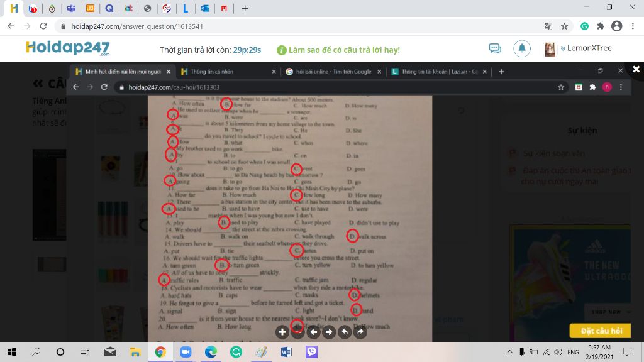Zoom in on the image with plus

282,332
